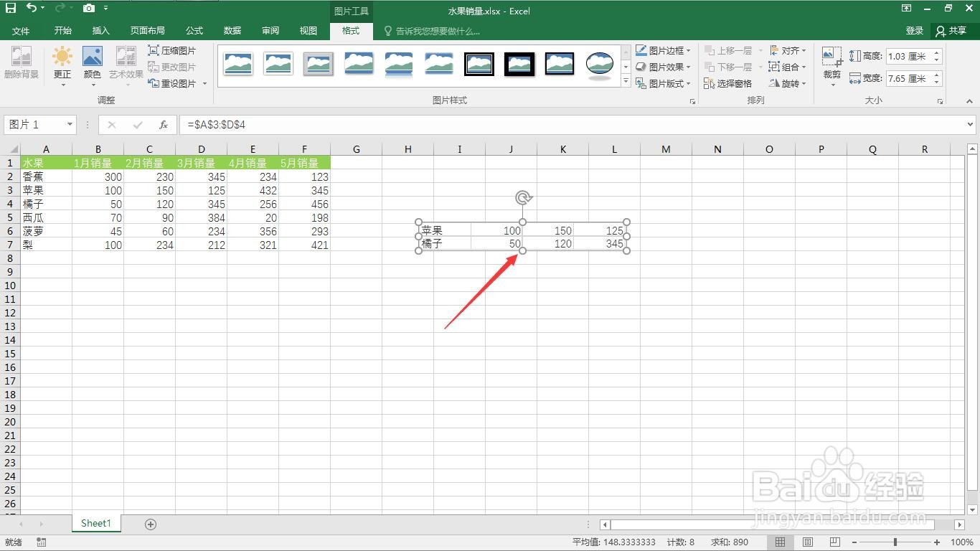Click the macro record icon in status bar

pyautogui.click(x=41, y=542)
